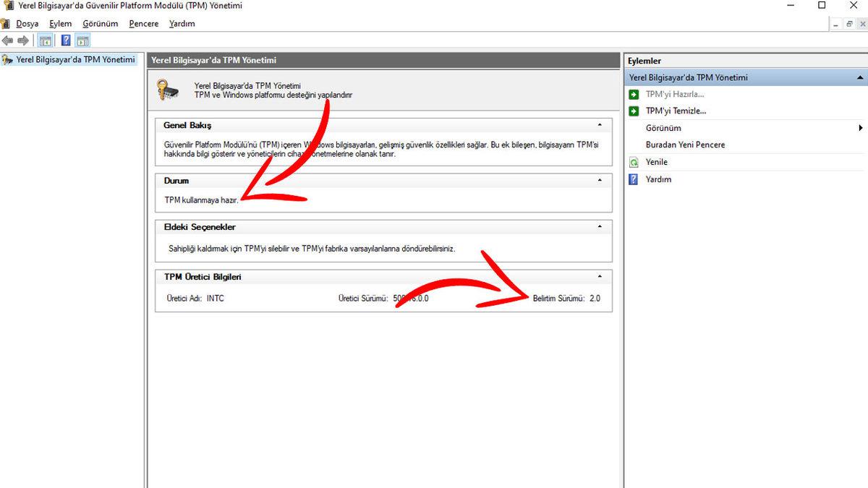Click the Back arrow in the toolbar
The height and width of the screenshot is (488, 868).
(7, 40)
